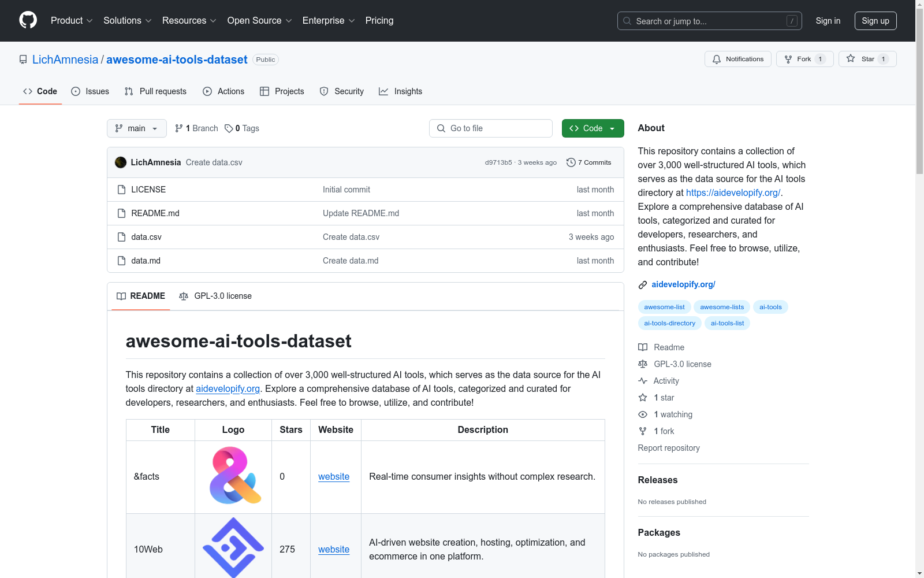This screenshot has width=924, height=578.
Task: Open the aidevelopify.org/ homepage link with chain icon
Action: 683,284
